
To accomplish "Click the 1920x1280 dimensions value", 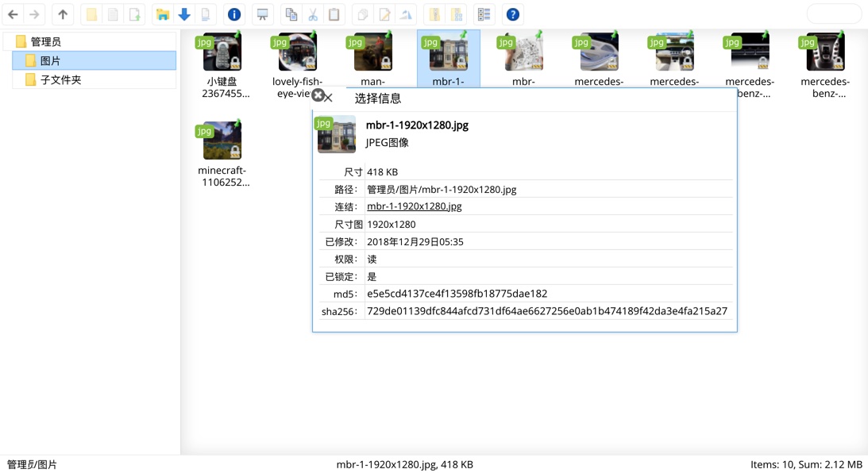I will pyautogui.click(x=391, y=224).
